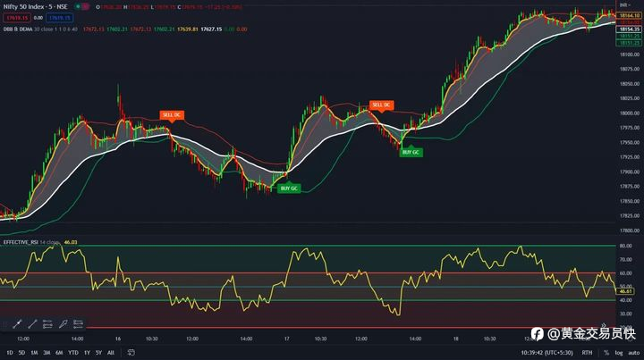Click the 46.61 RSI value label
The image size is (644, 360).
[625, 291]
